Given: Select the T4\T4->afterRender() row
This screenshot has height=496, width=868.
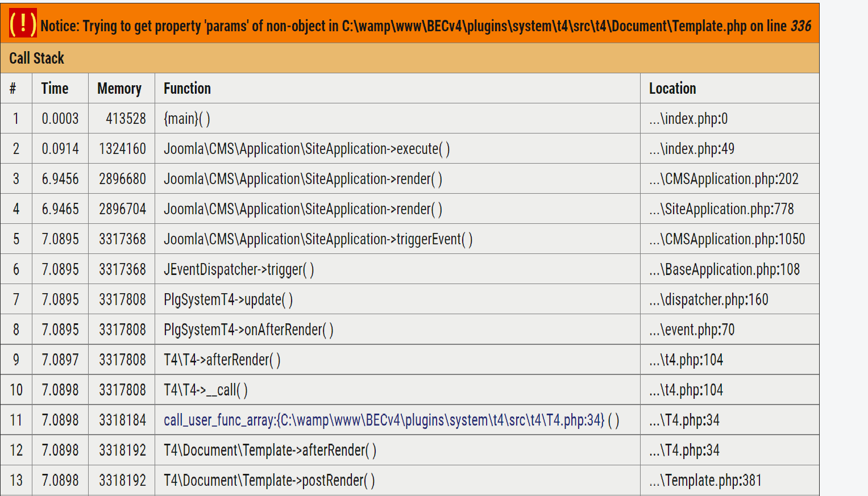Looking at the screenshot, I should pos(222,360).
